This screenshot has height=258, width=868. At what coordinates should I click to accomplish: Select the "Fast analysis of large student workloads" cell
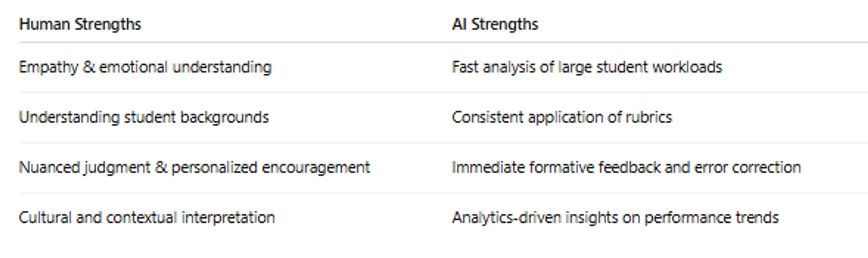587,67
